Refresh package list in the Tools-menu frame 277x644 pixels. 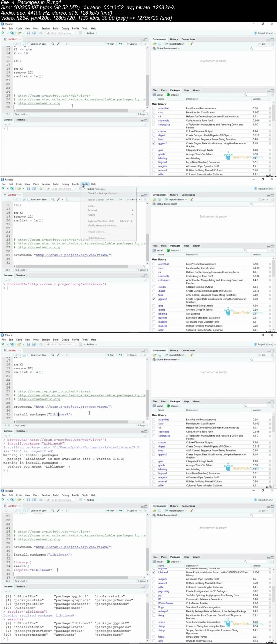(x=272, y=251)
